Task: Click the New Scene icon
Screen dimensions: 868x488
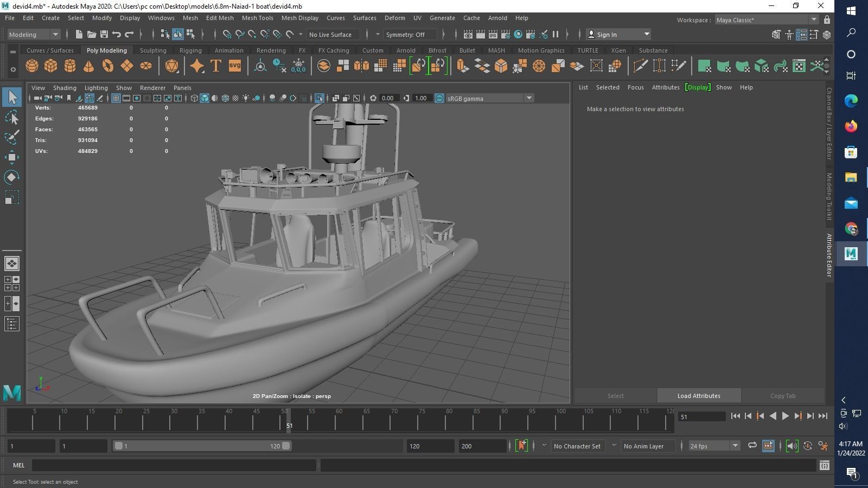Action: 79,34
